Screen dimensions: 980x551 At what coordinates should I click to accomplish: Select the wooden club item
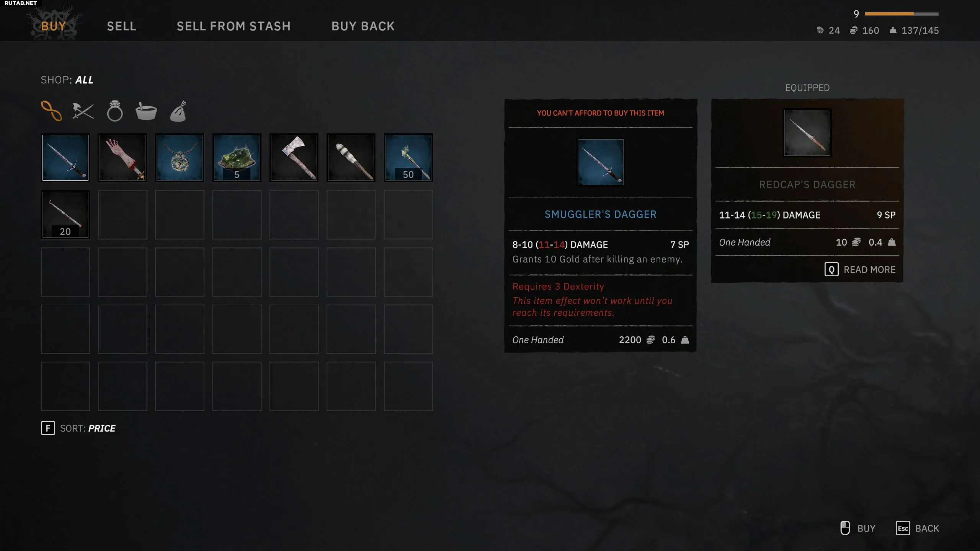[x=351, y=158]
